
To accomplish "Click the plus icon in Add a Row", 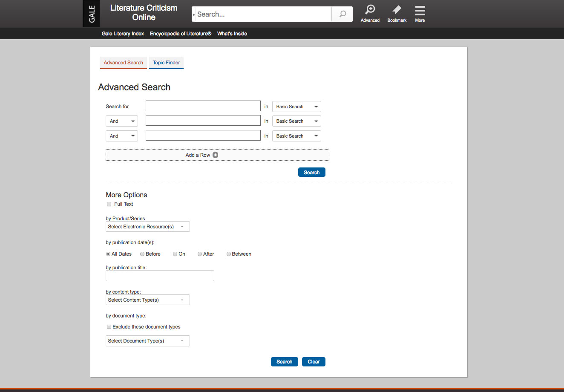I will [x=215, y=155].
